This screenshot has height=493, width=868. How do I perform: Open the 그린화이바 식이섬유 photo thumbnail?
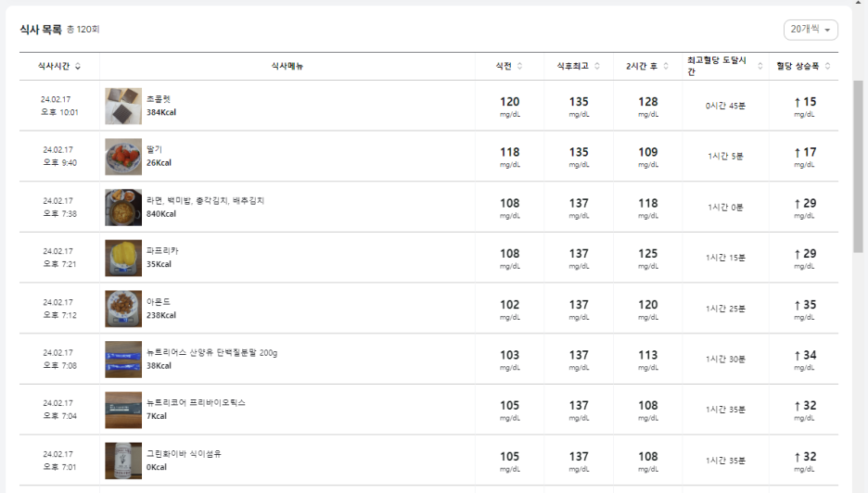(x=123, y=461)
